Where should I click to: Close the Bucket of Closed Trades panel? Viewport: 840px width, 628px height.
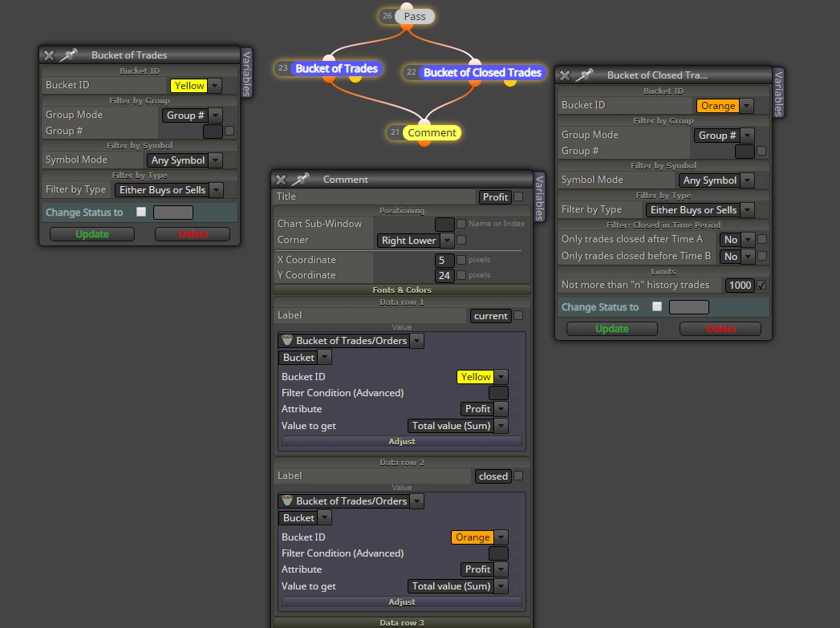click(x=565, y=75)
